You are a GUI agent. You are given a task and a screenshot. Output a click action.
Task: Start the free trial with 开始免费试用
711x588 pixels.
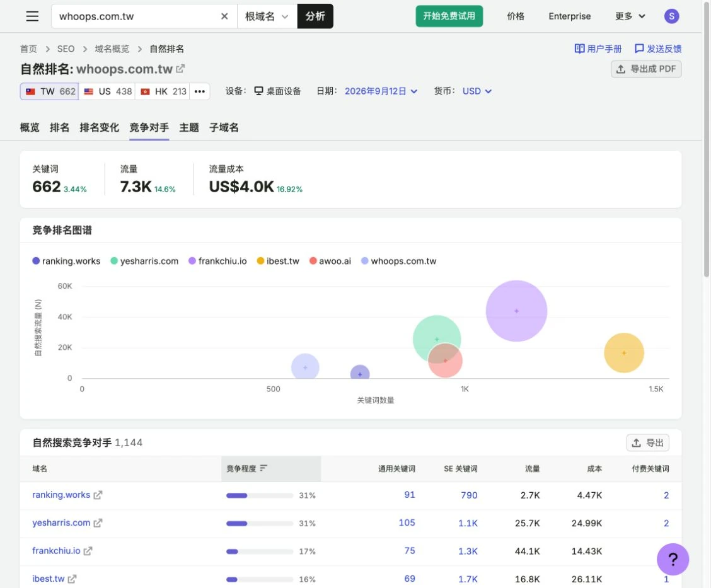pyautogui.click(x=449, y=16)
